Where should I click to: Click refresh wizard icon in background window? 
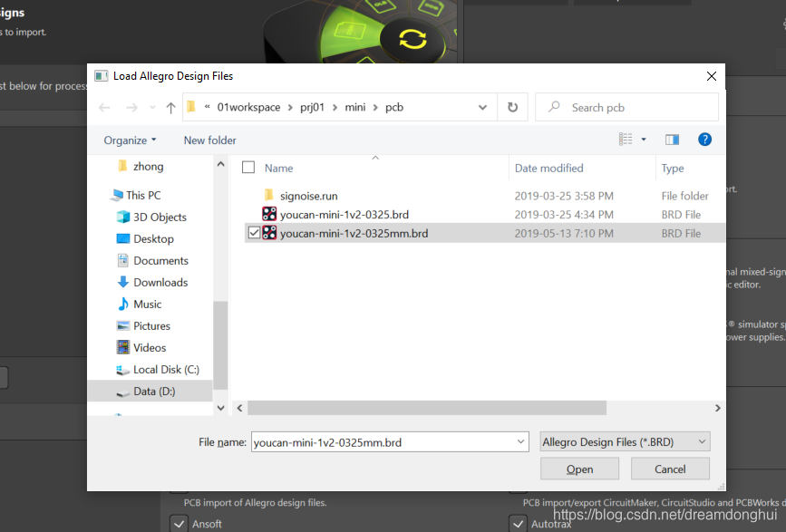412,39
